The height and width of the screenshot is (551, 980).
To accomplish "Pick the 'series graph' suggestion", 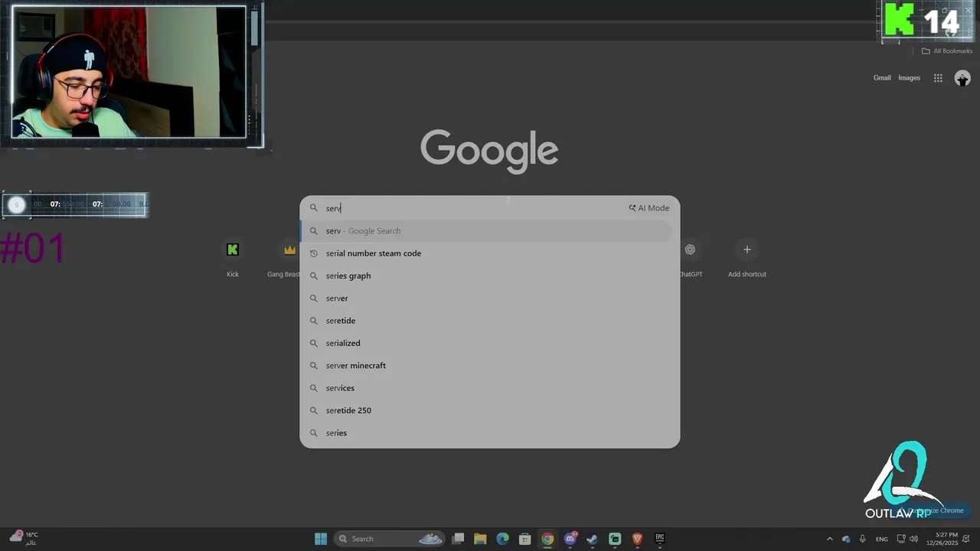I will [485, 275].
